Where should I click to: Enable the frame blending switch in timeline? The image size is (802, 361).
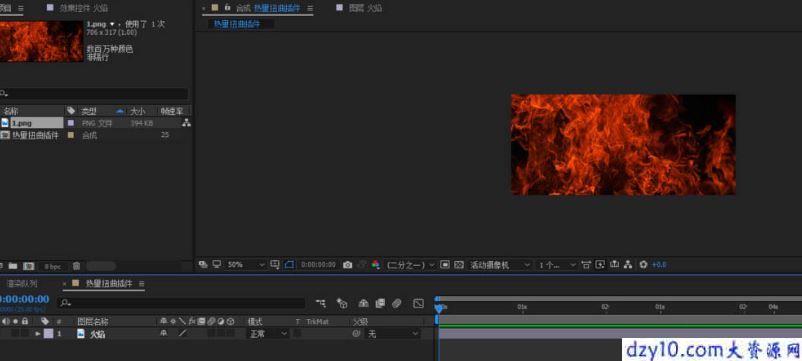pos(380,303)
